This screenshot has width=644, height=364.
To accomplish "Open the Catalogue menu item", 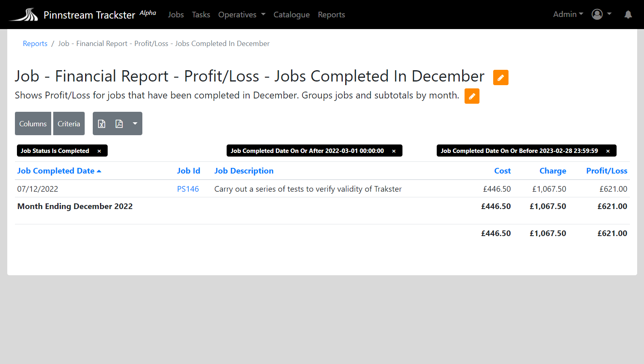I will coord(292,15).
